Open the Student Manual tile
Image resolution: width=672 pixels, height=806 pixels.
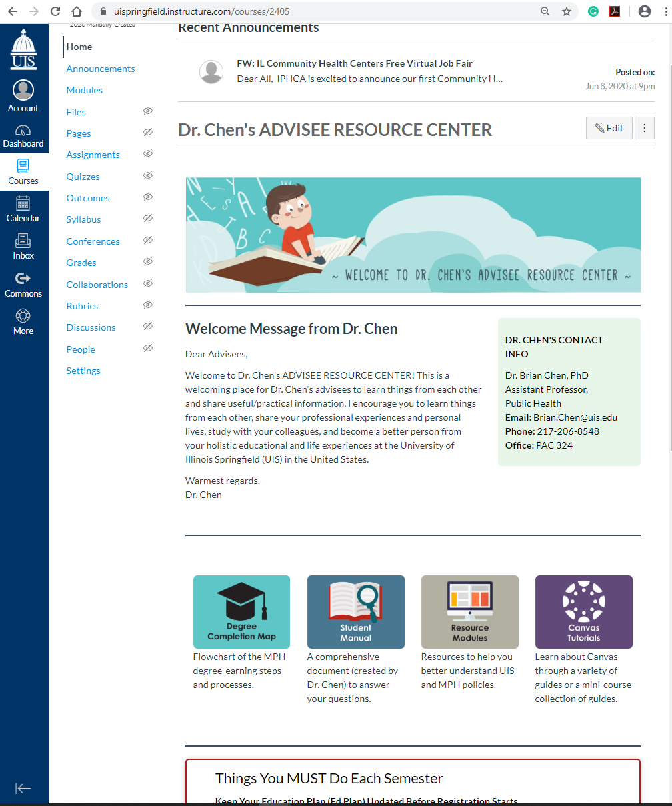[356, 612]
